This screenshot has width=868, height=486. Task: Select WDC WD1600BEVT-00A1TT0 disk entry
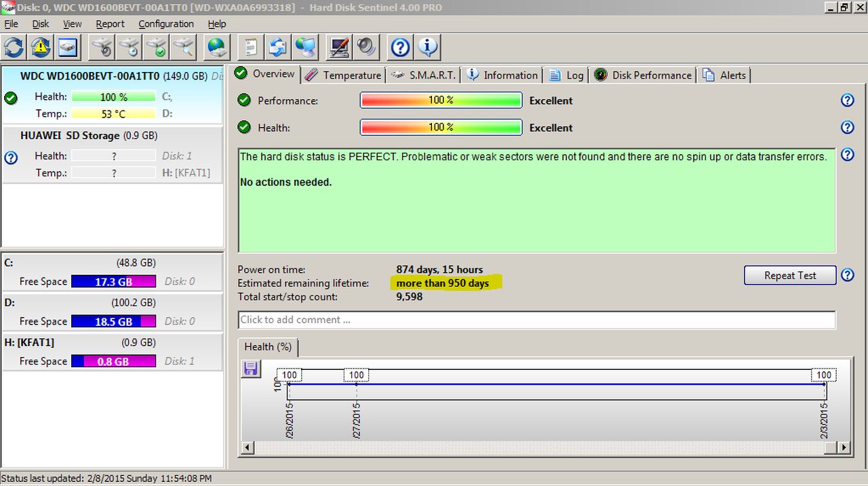pyautogui.click(x=113, y=95)
